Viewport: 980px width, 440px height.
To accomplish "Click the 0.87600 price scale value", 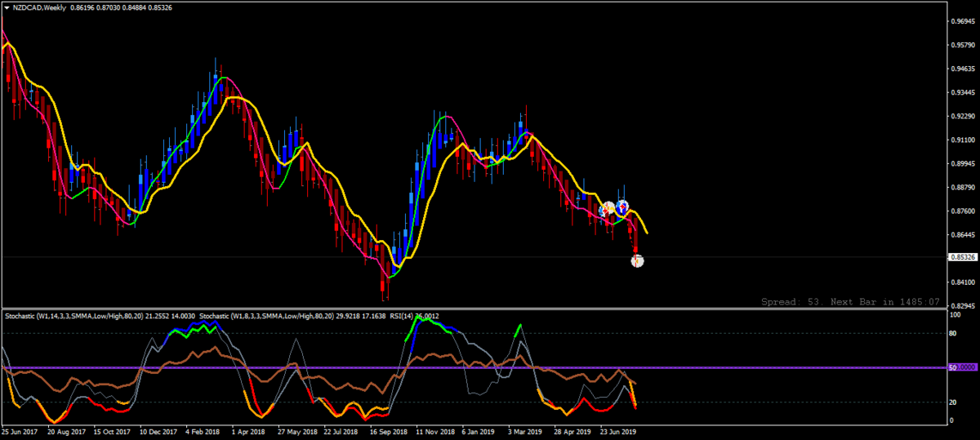I will coord(964,211).
